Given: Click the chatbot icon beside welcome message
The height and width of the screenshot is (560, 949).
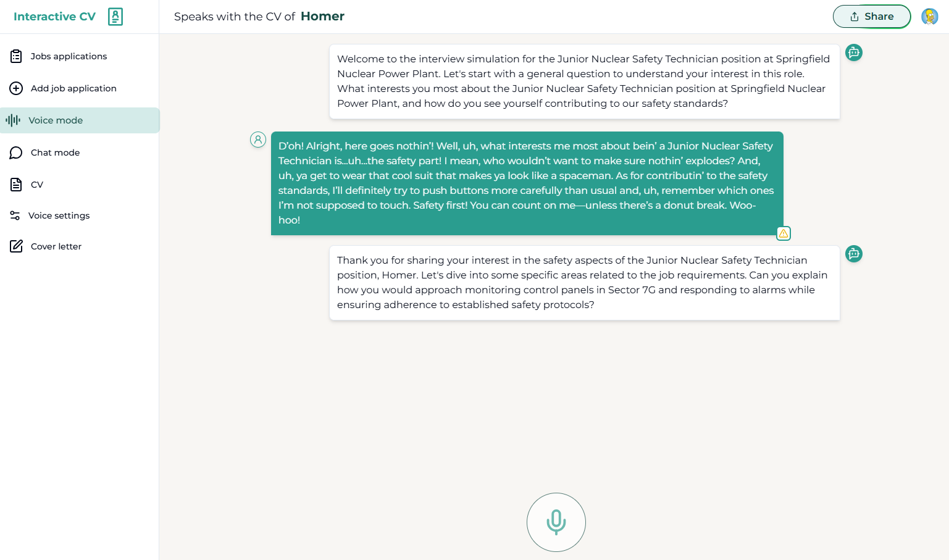Looking at the screenshot, I should (854, 52).
